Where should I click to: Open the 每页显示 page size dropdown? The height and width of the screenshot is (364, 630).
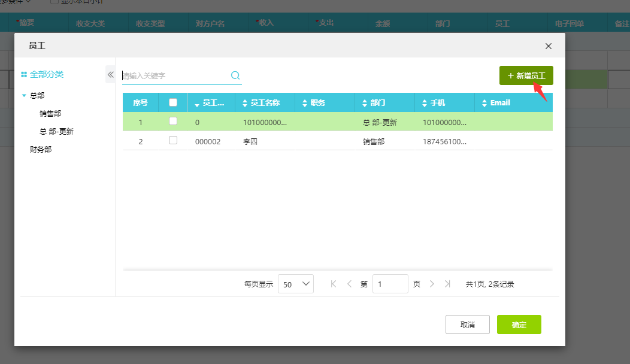point(296,284)
